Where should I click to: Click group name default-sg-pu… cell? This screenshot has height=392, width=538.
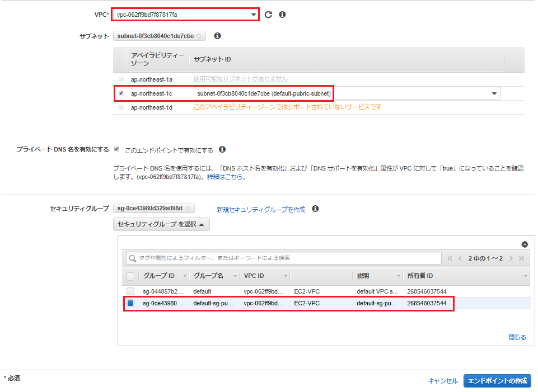213,303
